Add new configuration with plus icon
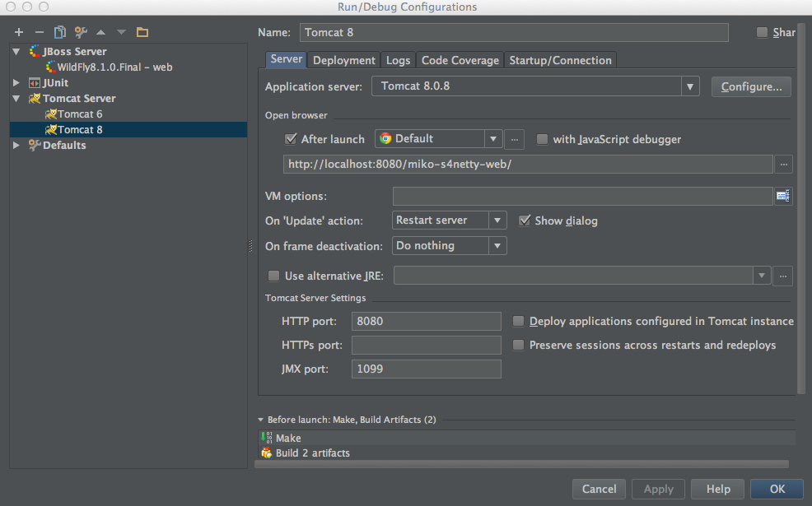The width and height of the screenshot is (812, 506). (x=19, y=32)
